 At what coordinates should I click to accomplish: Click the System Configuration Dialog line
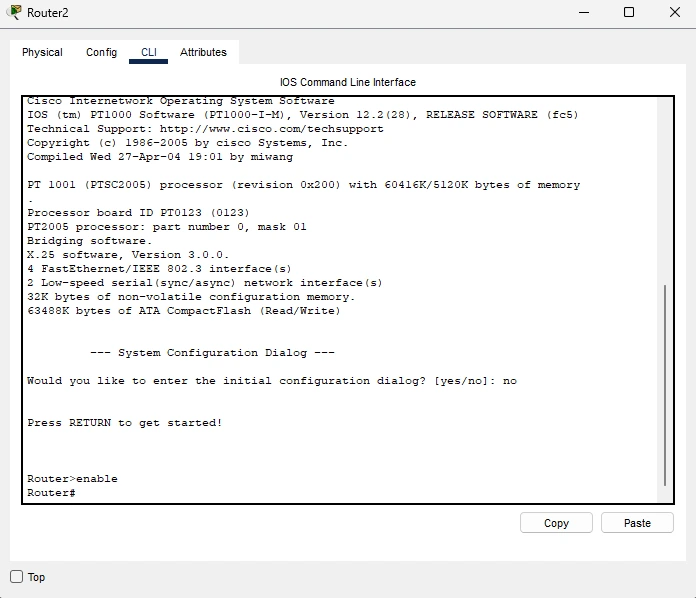pos(212,353)
